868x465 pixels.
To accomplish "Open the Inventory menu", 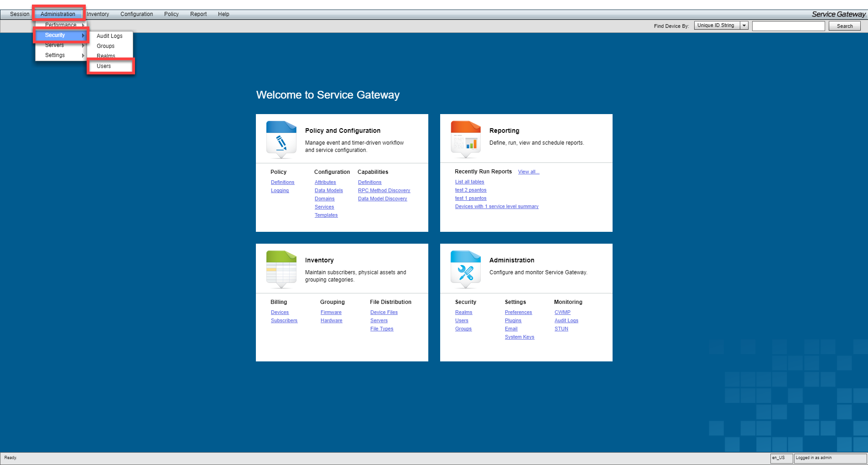I will [98, 14].
